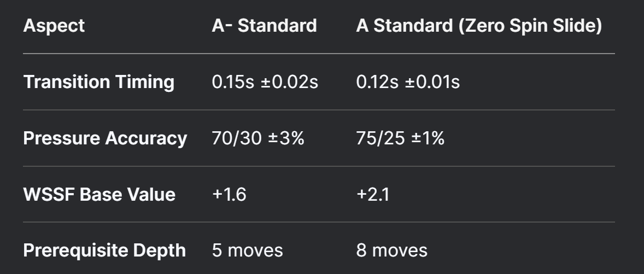Screen dimensions: 644x274
Task: Click the word Accuracy in Pressure Accuracy
Action: [x=146, y=138]
